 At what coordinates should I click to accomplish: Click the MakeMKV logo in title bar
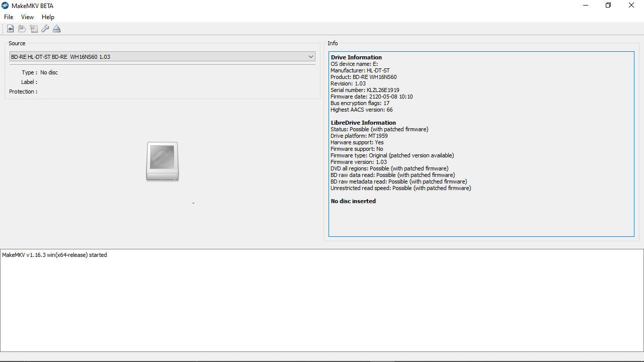point(5,6)
